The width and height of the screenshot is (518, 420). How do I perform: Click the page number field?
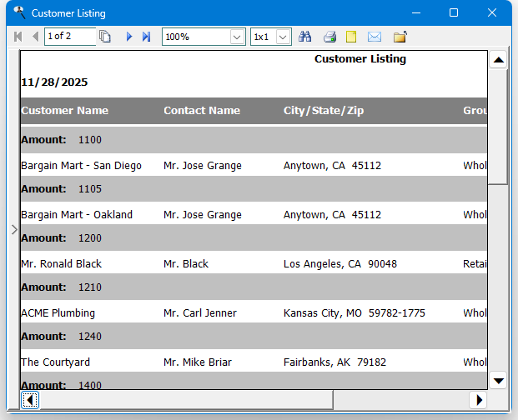click(x=69, y=37)
